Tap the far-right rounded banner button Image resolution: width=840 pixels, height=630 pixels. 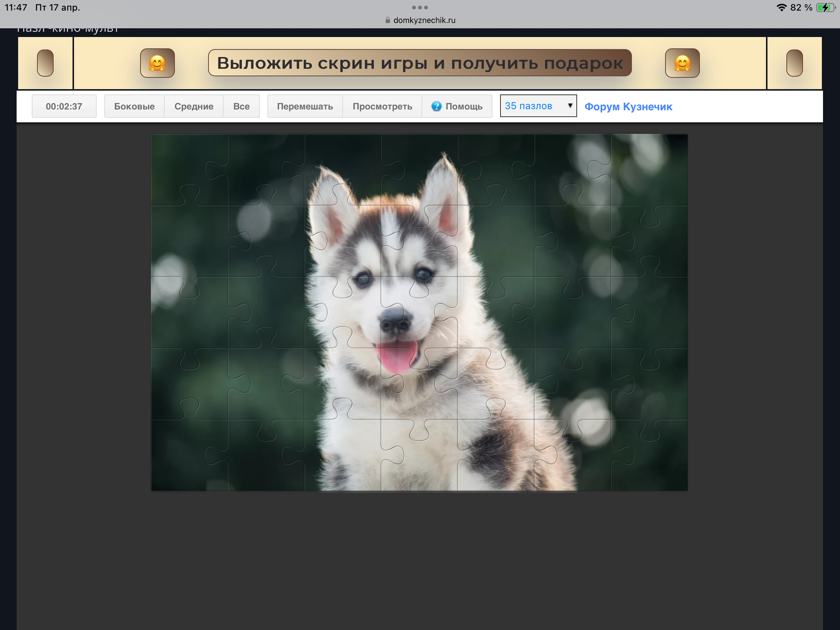(x=794, y=63)
